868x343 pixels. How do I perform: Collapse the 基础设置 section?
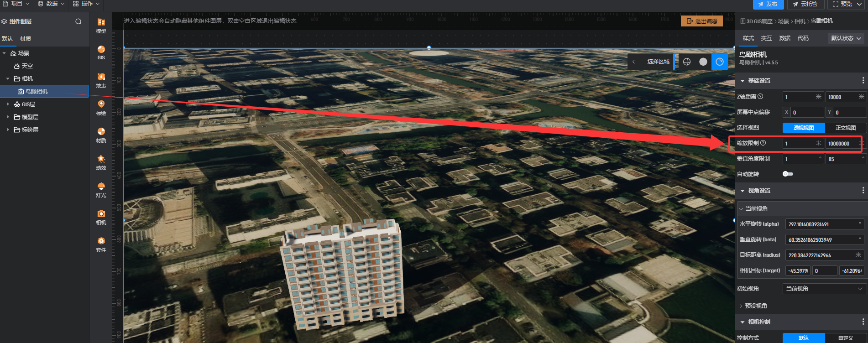(743, 81)
